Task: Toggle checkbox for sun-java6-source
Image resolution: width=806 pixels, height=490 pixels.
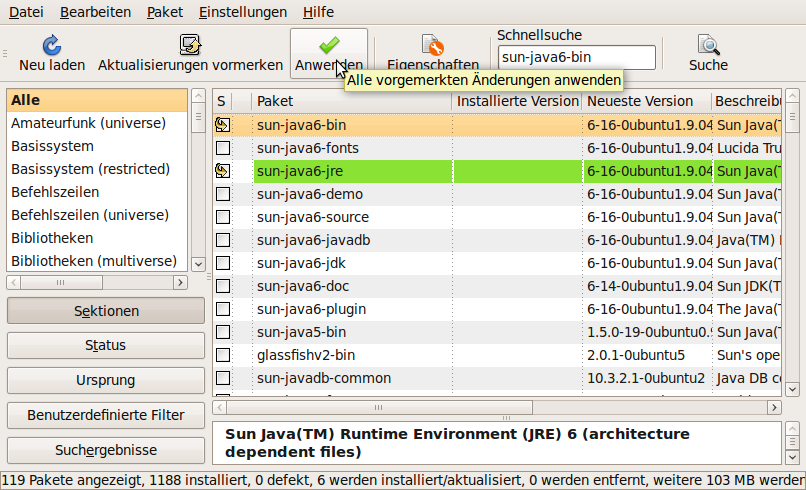Action: (x=223, y=217)
